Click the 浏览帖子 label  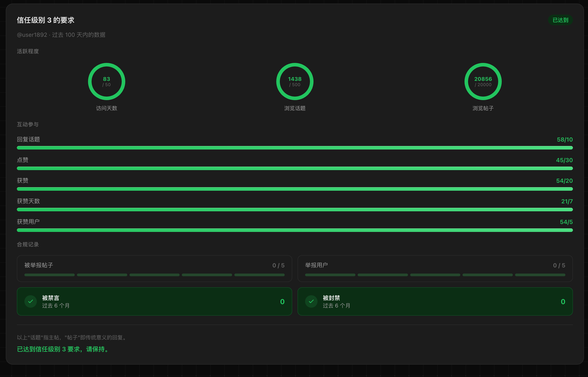483,108
